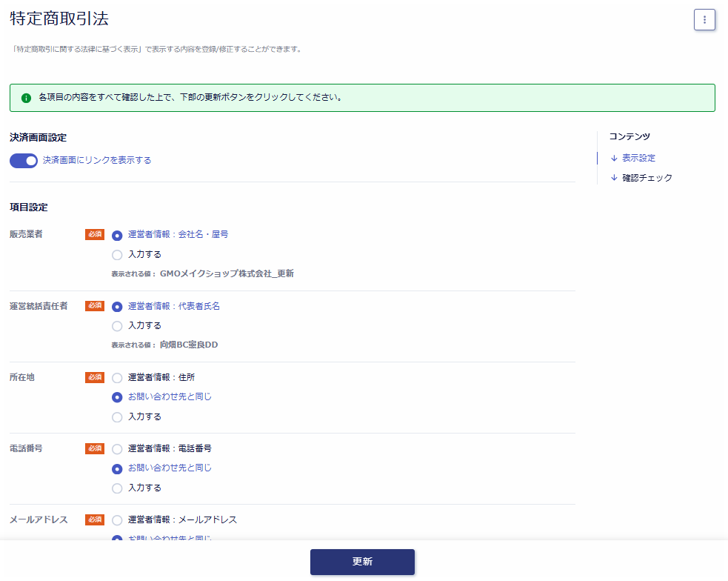Choose 入力する option for 販売業者
The height and width of the screenshot is (581, 728).
(117, 255)
